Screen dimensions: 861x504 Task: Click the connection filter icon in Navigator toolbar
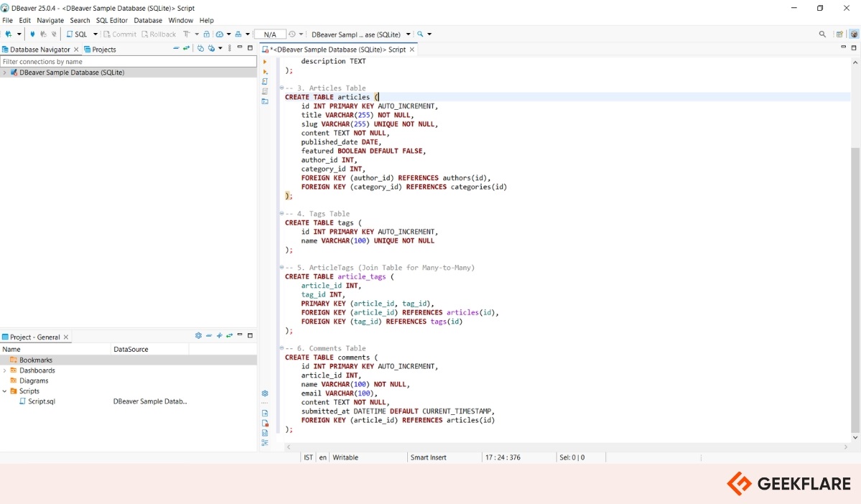(211, 48)
